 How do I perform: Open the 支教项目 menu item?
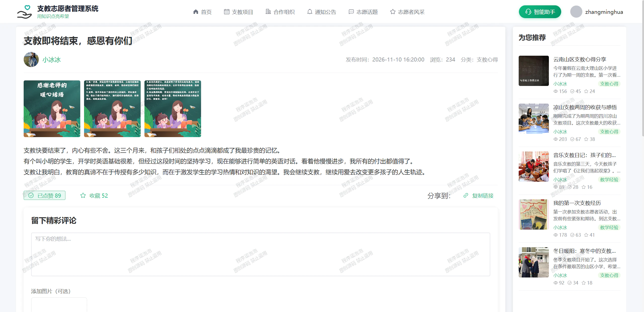238,12
